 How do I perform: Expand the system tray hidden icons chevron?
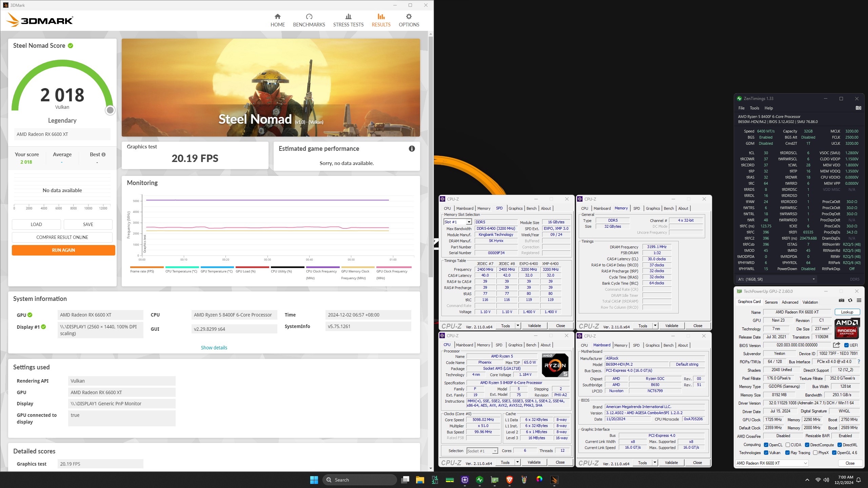[x=807, y=480]
